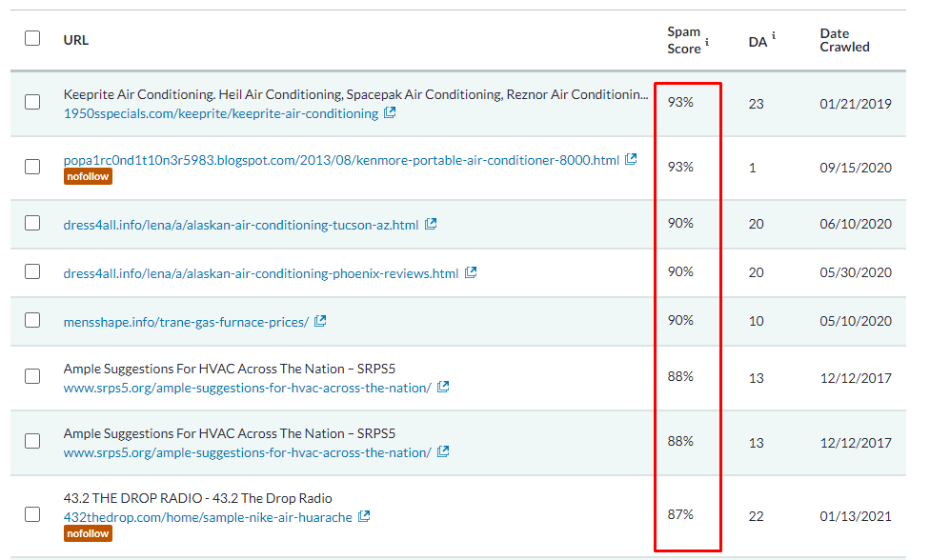Image resolution: width=950 pixels, height=560 pixels.
Task: Check the Keeprite Air Conditioning row checkbox
Action: pyautogui.click(x=32, y=102)
